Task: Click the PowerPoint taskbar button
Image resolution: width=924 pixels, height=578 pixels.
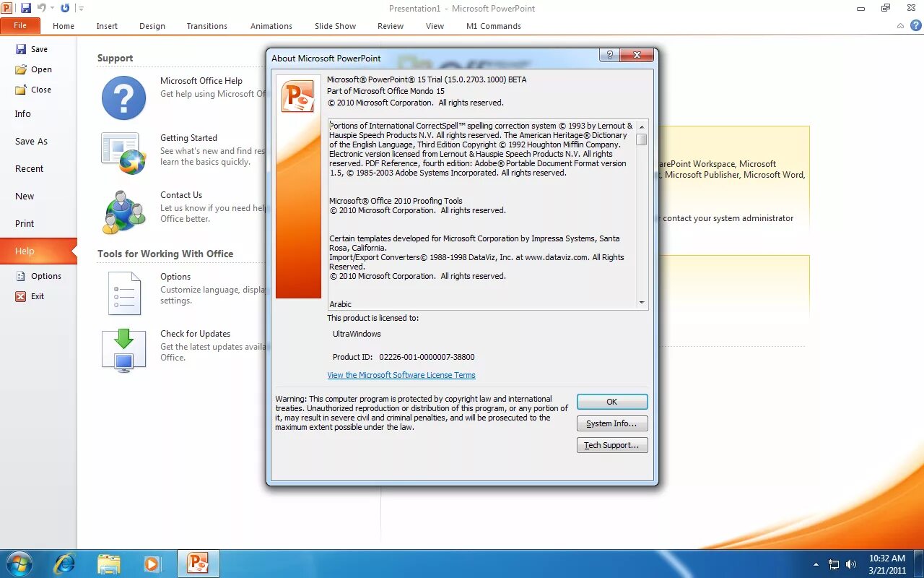Action: pos(198,564)
